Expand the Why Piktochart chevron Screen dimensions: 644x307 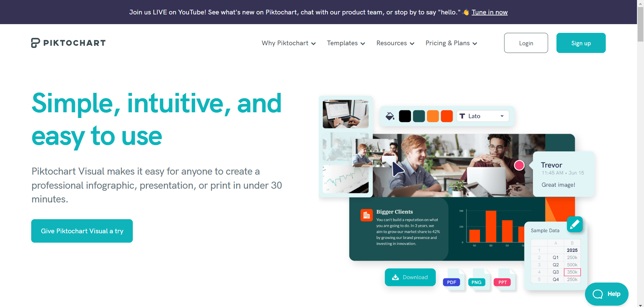tap(313, 44)
